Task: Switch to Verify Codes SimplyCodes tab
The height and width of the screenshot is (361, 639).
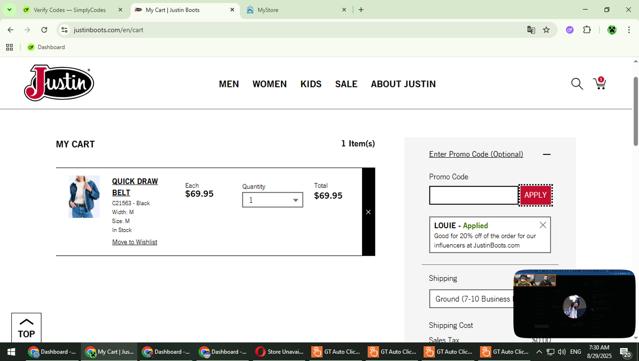Action: point(69,10)
